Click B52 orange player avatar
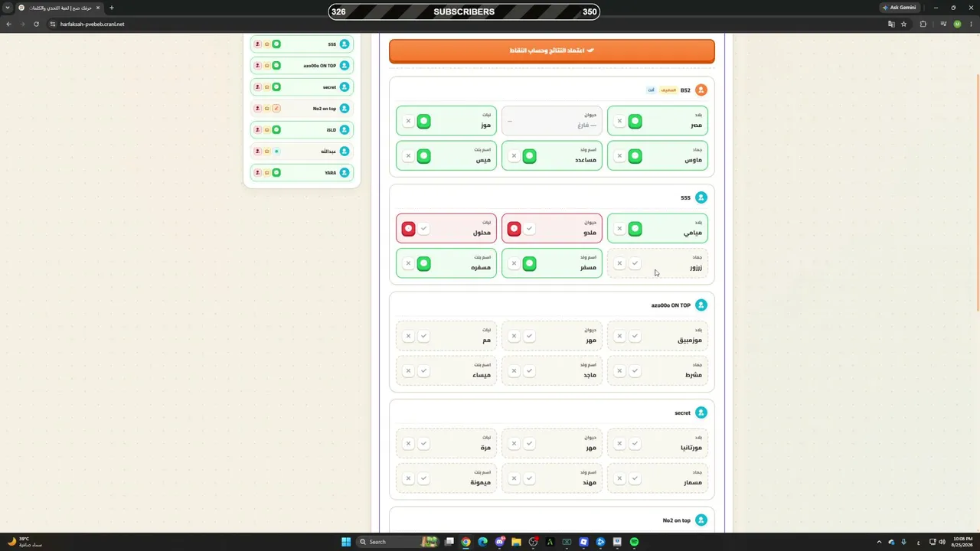This screenshot has height=551, width=980. 701,90
